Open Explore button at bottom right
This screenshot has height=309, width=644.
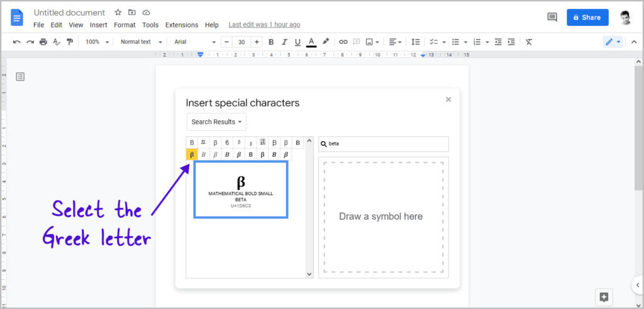coord(604,297)
